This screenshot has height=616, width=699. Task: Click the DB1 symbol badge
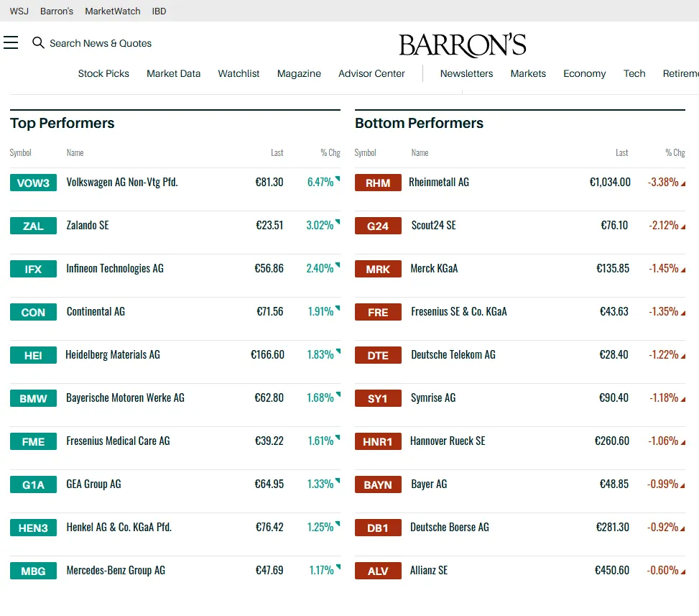(378, 528)
